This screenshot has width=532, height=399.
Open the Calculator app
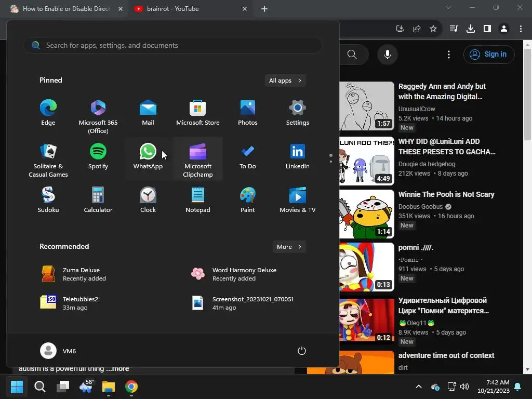pos(98,200)
